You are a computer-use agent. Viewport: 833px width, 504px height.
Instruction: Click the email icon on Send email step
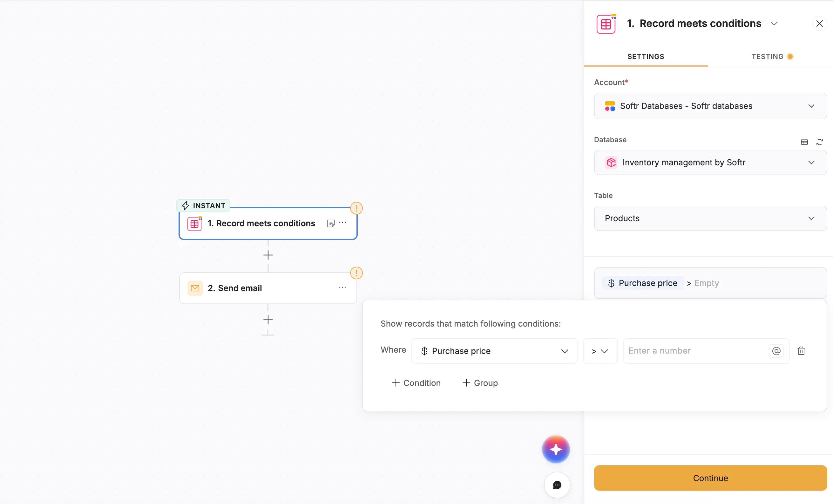[x=195, y=288]
